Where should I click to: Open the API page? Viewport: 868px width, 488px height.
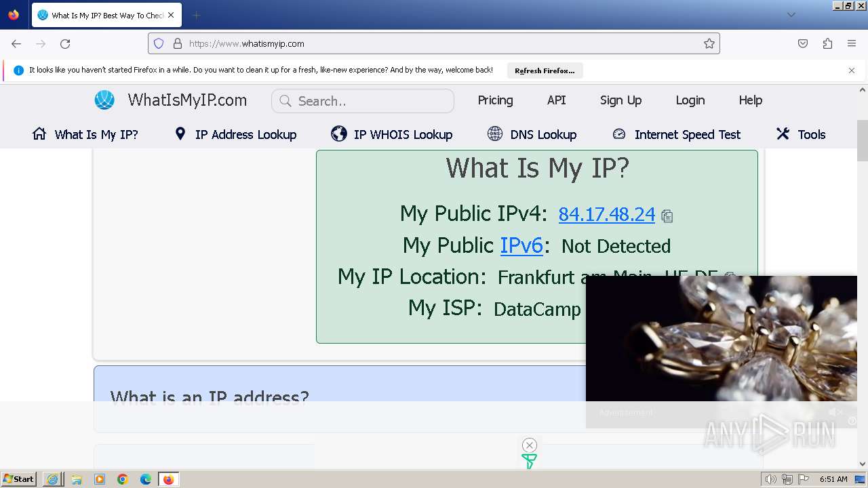(x=556, y=100)
